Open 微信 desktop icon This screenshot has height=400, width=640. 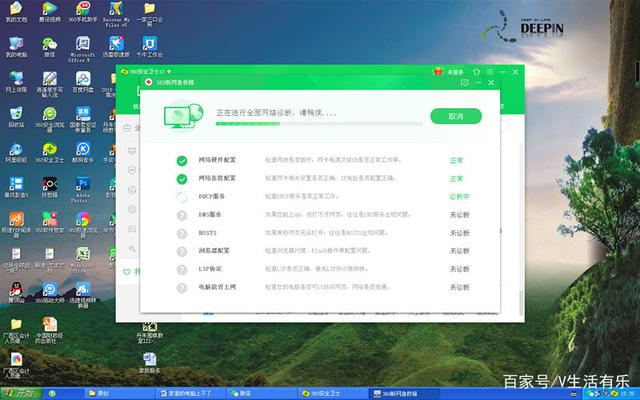50,47
